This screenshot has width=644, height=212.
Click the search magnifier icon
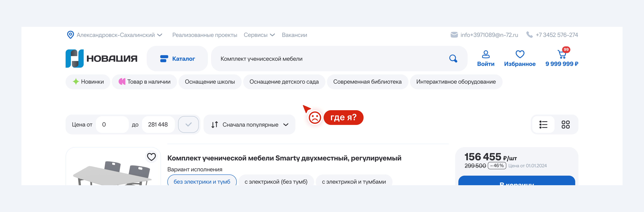(453, 59)
